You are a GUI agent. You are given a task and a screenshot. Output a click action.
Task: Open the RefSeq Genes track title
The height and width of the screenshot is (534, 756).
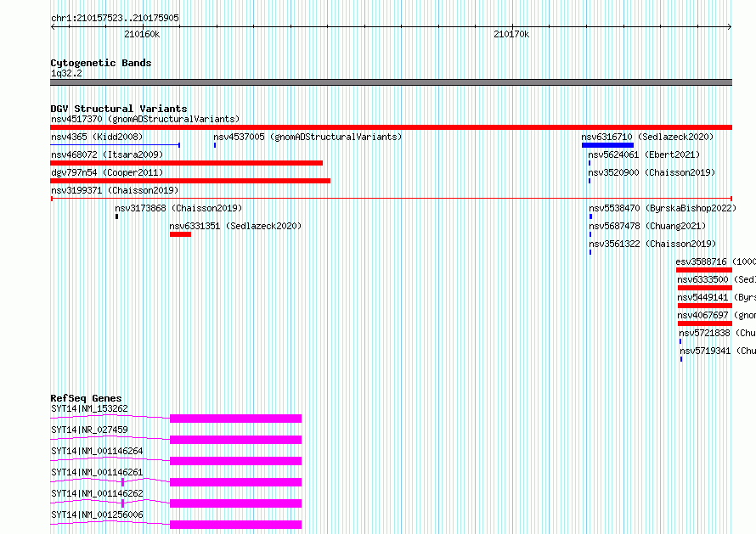point(86,398)
